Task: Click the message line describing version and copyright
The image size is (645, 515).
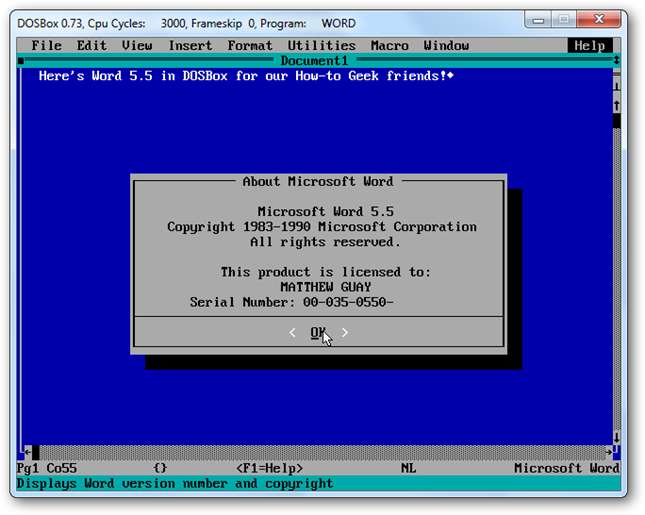Action: (x=175, y=483)
